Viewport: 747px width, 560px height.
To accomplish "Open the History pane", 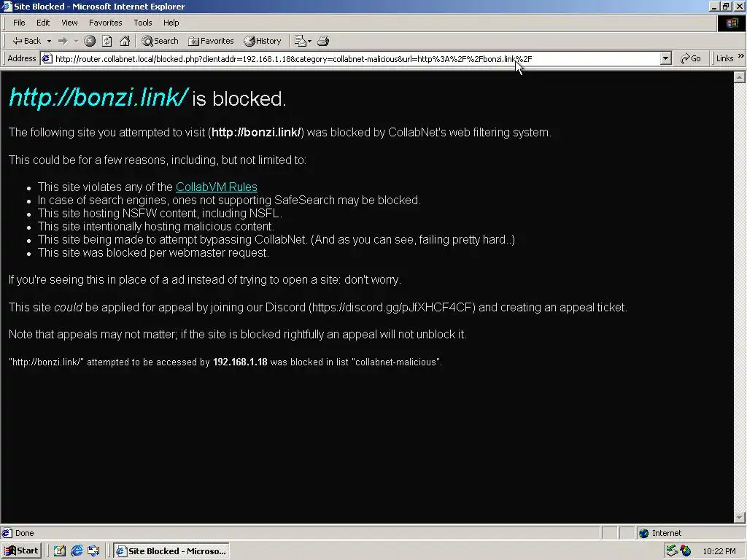I will click(x=263, y=41).
